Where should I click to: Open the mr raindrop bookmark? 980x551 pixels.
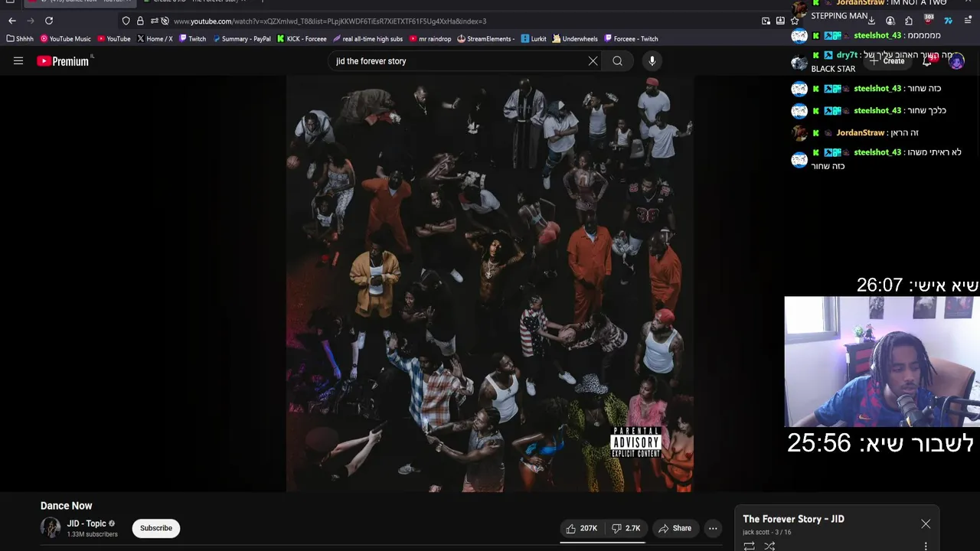(430, 39)
